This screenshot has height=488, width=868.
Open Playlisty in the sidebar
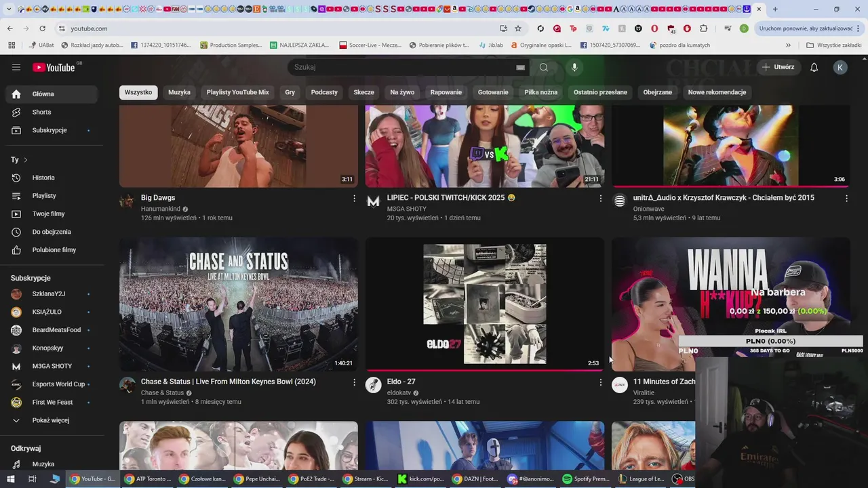(x=52, y=196)
